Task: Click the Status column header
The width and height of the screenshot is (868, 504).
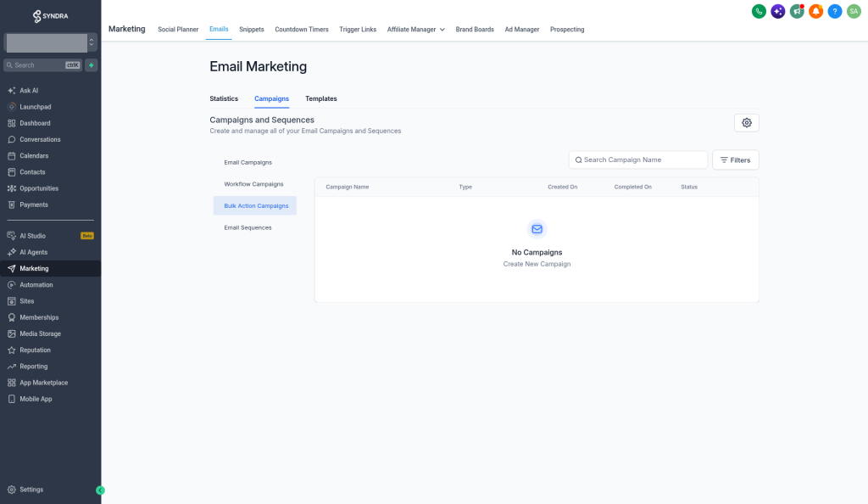Action: (689, 188)
